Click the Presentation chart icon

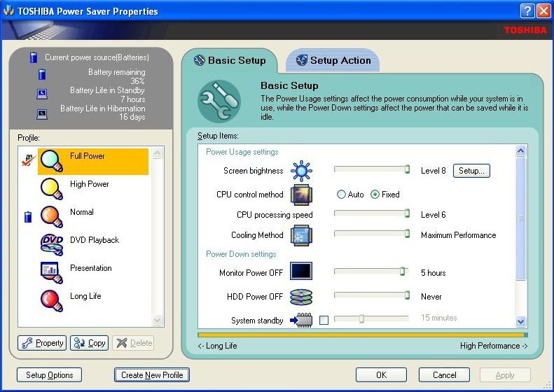(52, 272)
